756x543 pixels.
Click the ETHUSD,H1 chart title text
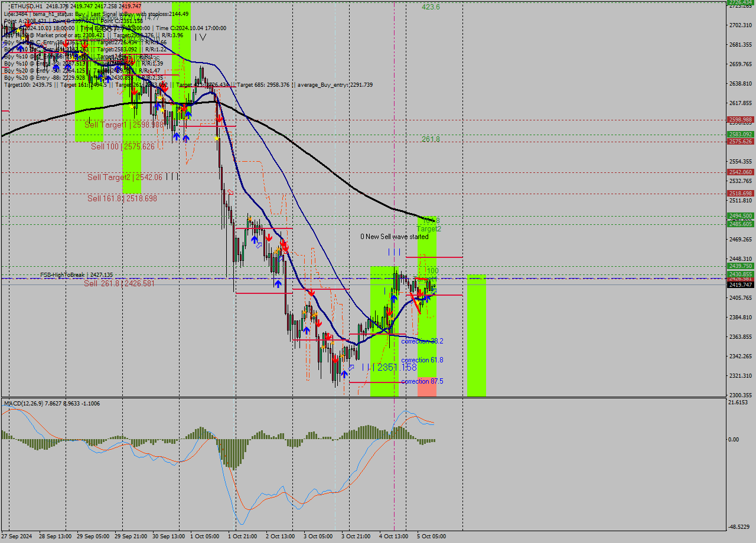pyautogui.click(x=27, y=5)
